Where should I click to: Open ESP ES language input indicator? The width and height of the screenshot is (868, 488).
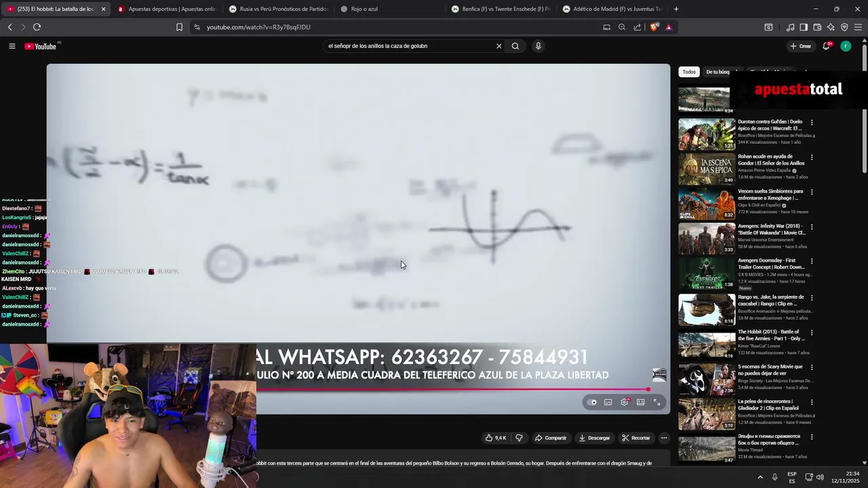click(792, 477)
